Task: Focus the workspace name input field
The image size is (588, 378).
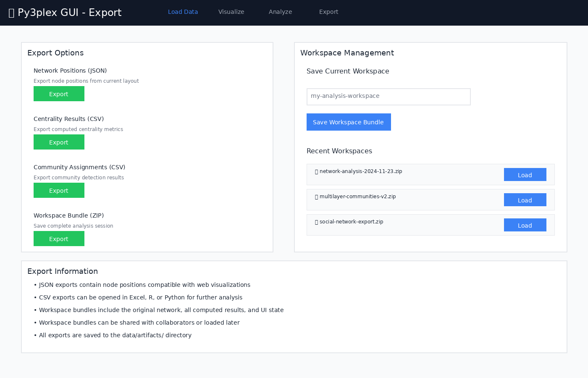Action: pos(388,97)
